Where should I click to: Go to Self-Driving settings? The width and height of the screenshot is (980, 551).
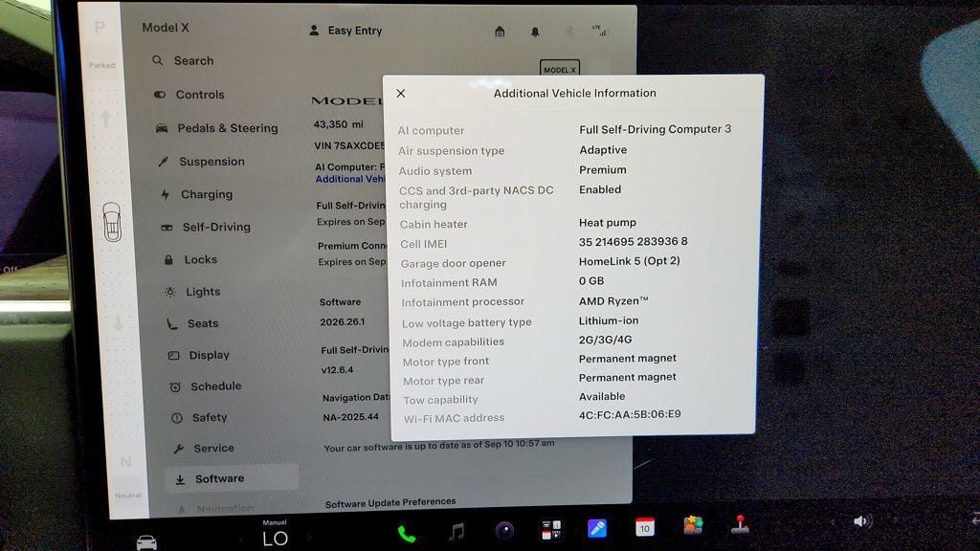pos(207,228)
